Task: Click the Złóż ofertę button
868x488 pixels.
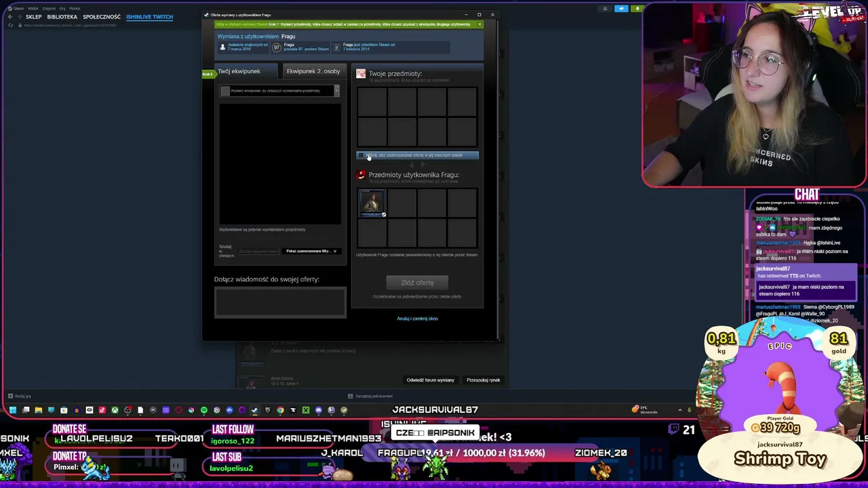Action: click(x=417, y=283)
